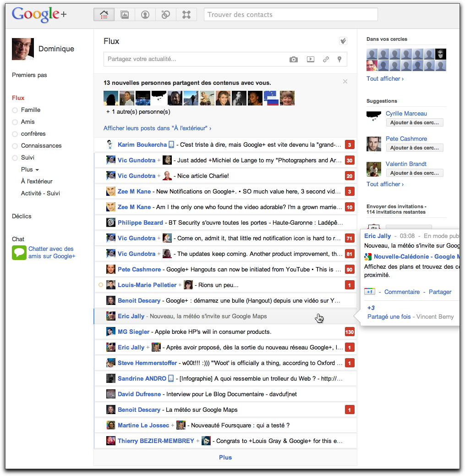Add a photo with the camera icon
This screenshot has height=476, width=465.
pos(293,59)
